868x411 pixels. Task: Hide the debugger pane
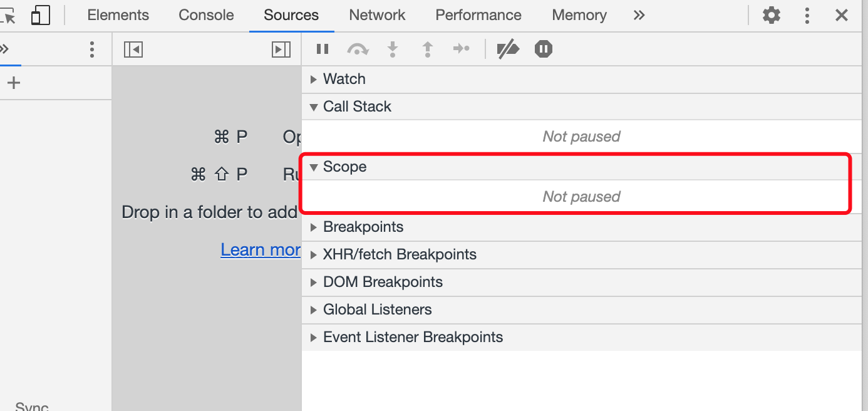click(x=281, y=49)
